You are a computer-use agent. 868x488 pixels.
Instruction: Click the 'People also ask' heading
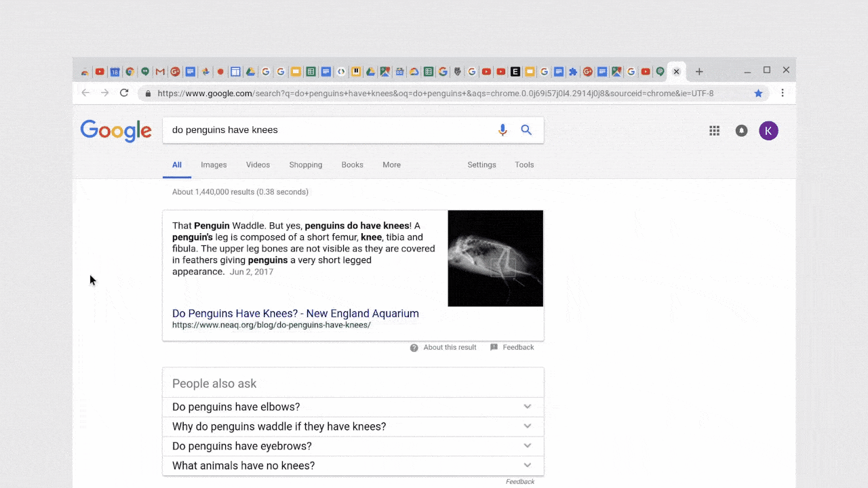(214, 384)
